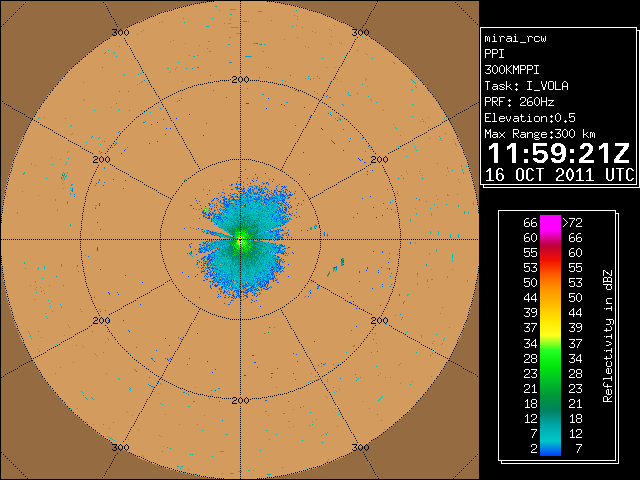Click the blue bottom of the color bar
The width and height of the screenshot is (640, 480).
pyautogui.click(x=550, y=451)
